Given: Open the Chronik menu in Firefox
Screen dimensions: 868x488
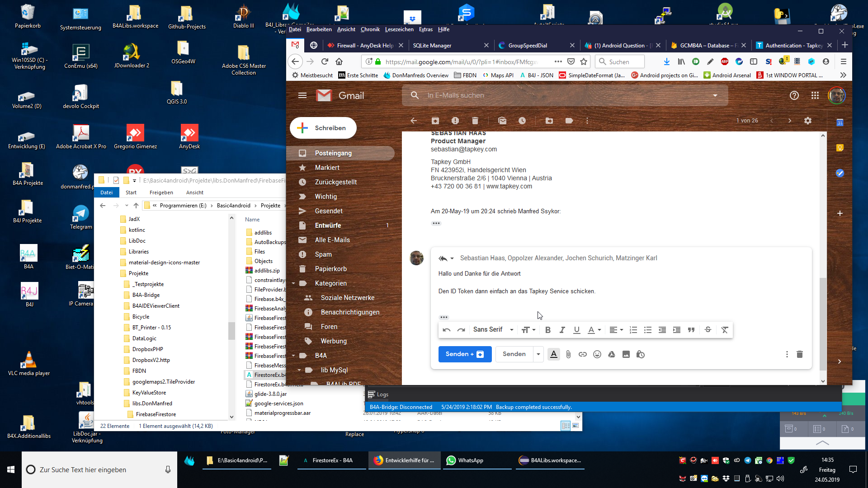Looking at the screenshot, I should [x=370, y=29].
